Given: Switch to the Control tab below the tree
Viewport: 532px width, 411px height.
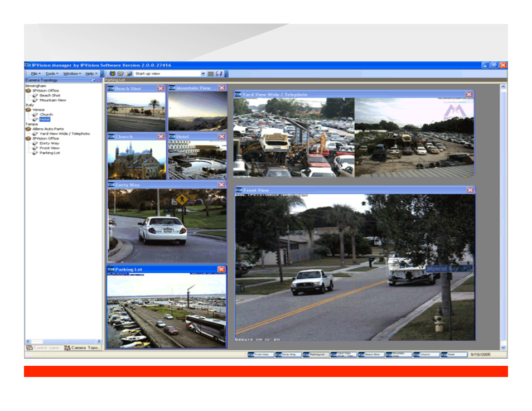Looking at the screenshot, I should (43, 348).
